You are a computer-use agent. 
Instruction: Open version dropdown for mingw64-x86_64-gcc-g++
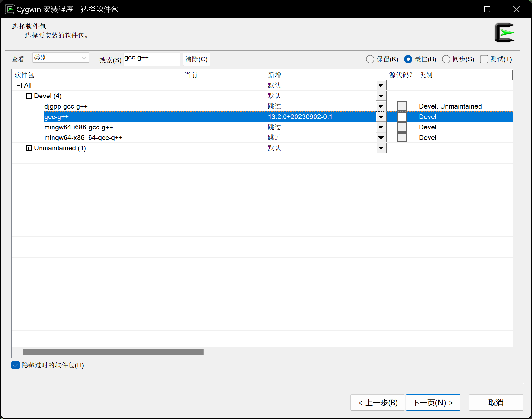point(381,138)
